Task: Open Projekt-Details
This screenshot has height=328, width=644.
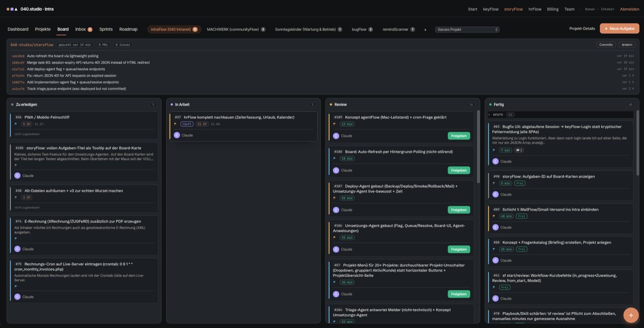Action: [582, 28]
